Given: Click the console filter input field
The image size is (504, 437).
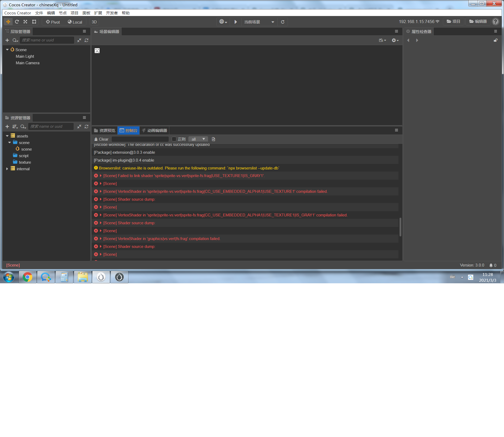Looking at the screenshot, I should [x=140, y=139].
